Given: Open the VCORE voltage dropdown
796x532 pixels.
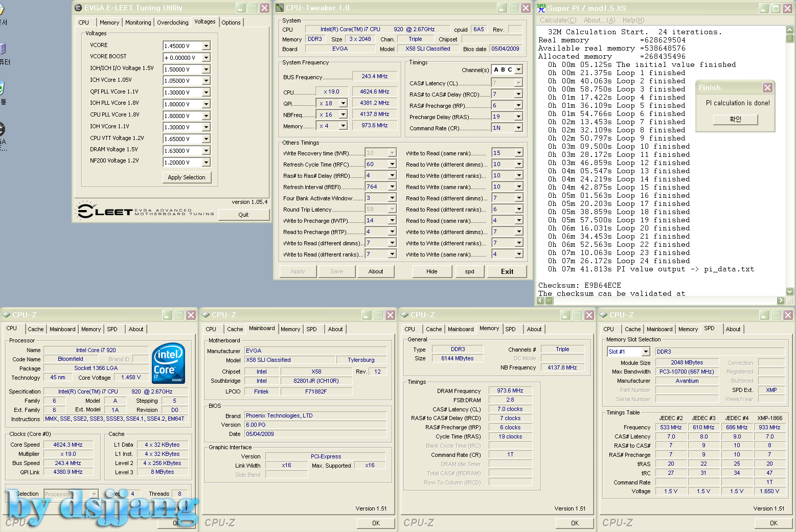Looking at the screenshot, I should 206,46.
